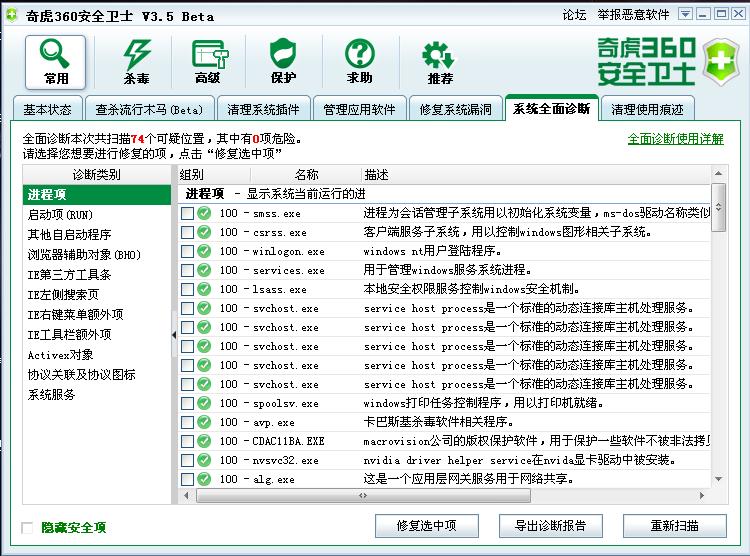Open the 清理使用痕迹 tab
The image size is (750, 556).
click(647, 109)
